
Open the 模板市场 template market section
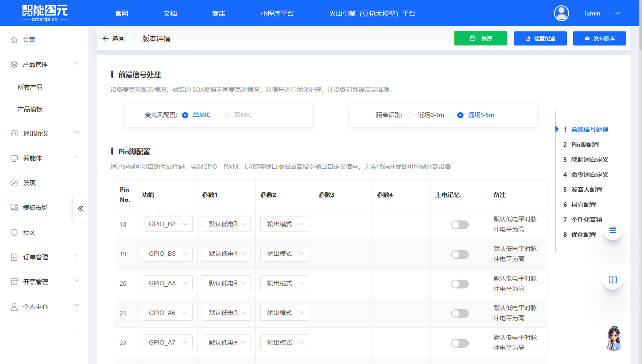point(34,207)
